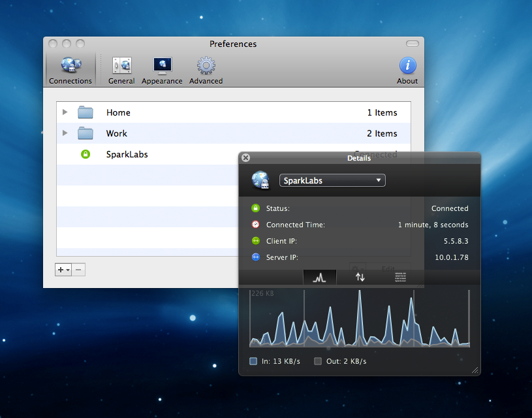Click the minus remove connection button

(x=78, y=270)
